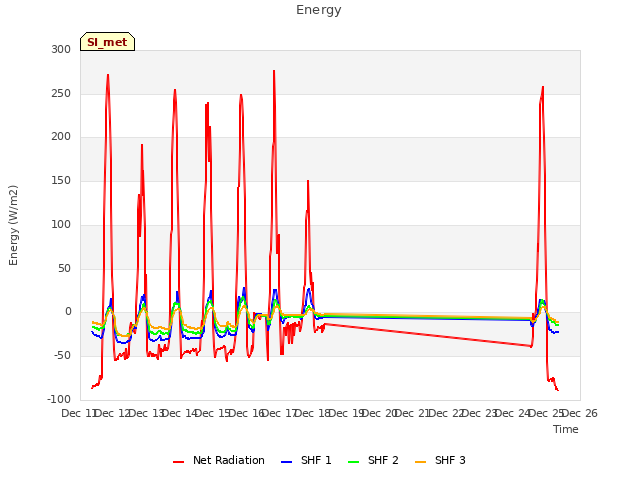Toggle the Net Radiation legend entry
640x480 pixels.
click(x=219, y=460)
